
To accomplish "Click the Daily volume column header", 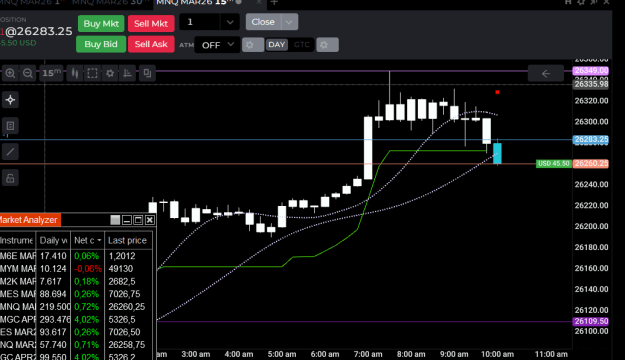I will pyautogui.click(x=53, y=240).
